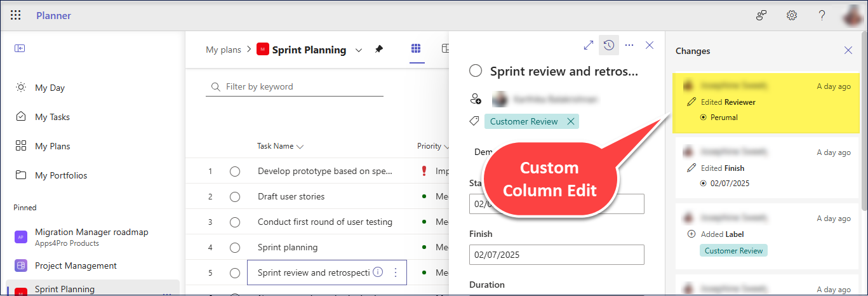Open the app launcher waffle icon

16,16
